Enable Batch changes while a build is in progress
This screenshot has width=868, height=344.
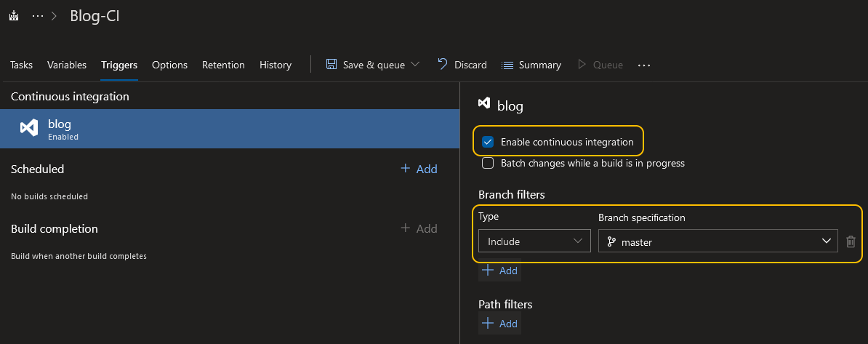488,163
